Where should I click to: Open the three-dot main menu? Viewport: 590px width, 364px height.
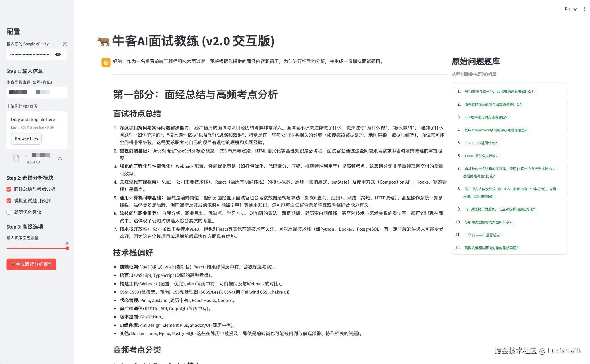coord(584,9)
